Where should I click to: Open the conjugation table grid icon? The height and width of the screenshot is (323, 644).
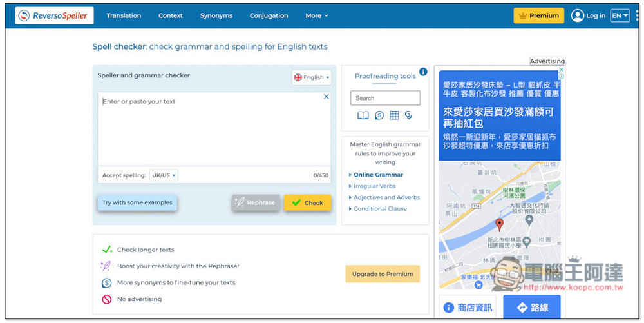coord(394,115)
